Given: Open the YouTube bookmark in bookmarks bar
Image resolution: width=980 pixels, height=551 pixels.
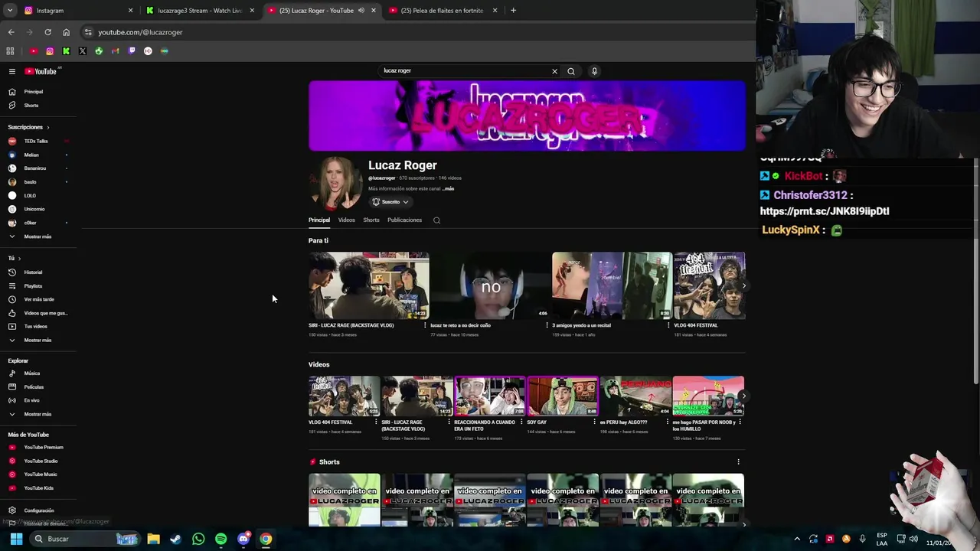Looking at the screenshot, I should 34,51.
